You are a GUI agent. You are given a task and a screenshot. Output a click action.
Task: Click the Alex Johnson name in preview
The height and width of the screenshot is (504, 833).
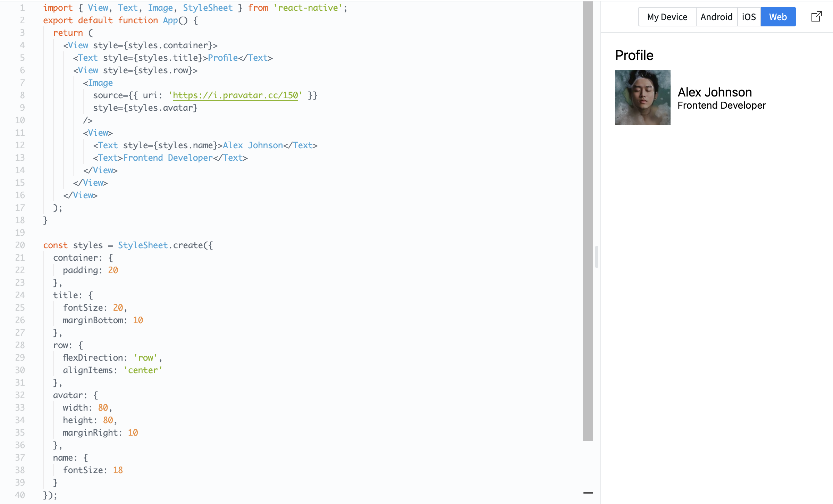tap(715, 92)
